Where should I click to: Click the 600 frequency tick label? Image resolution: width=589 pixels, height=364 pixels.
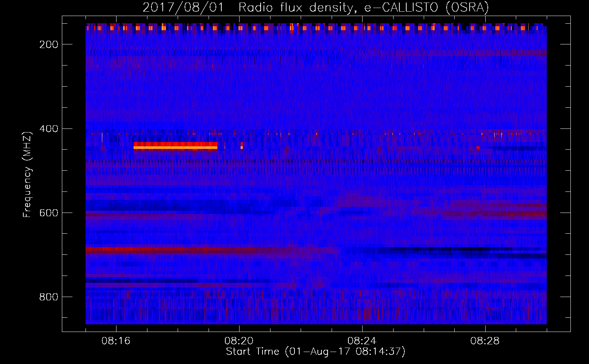pyautogui.click(x=49, y=213)
